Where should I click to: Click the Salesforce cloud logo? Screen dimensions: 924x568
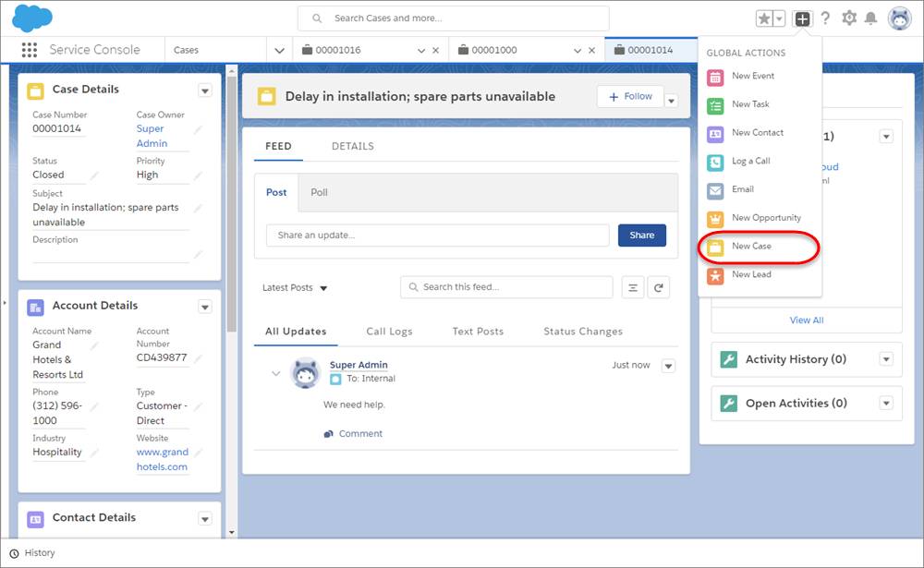(x=32, y=18)
